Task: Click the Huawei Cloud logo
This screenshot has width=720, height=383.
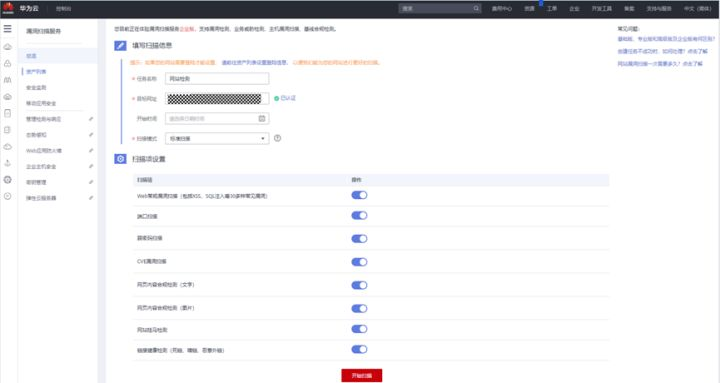Action: (x=8, y=8)
